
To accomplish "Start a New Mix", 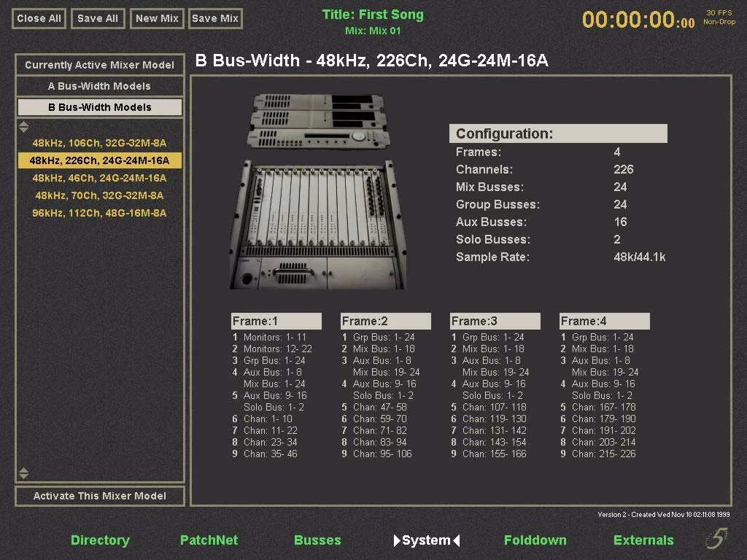I will coord(157,18).
